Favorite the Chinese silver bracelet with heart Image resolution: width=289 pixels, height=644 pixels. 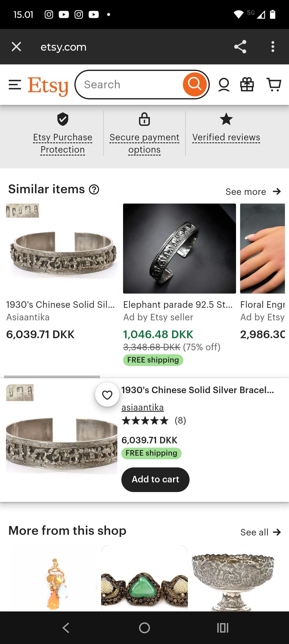coord(107,395)
